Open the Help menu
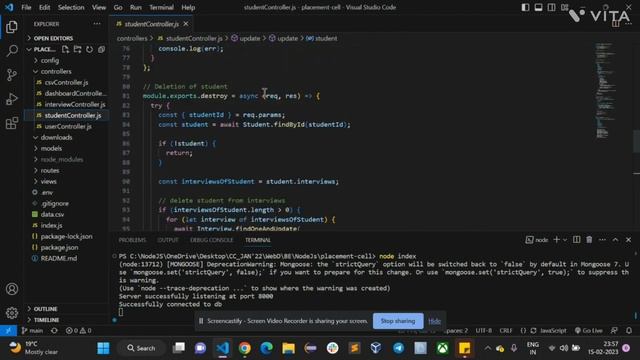 point(188,7)
